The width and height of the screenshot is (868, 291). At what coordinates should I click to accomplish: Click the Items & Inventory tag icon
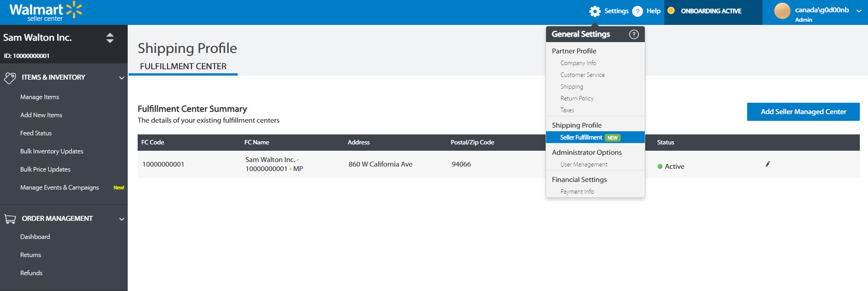(x=10, y=78)
